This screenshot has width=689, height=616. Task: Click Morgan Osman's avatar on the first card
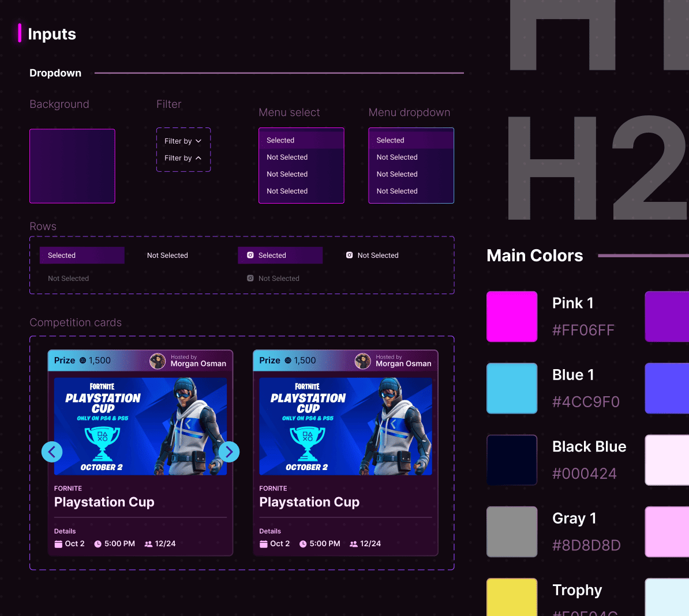coord(158,361)
